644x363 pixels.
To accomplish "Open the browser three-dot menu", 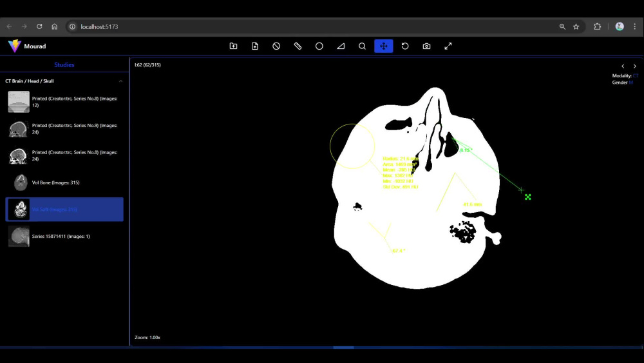I will click(x=635, y=26).
